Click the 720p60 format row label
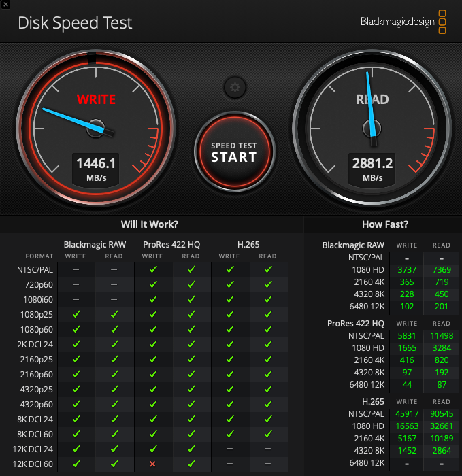The width and height of the screenshot is (462, 476). pyautogui.click(x=39, y=285)
